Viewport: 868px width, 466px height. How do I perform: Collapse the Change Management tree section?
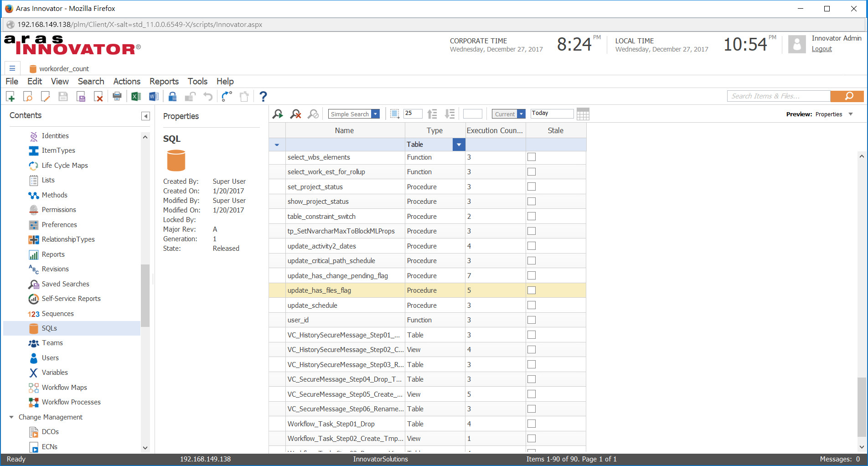[x=11, y=417]
